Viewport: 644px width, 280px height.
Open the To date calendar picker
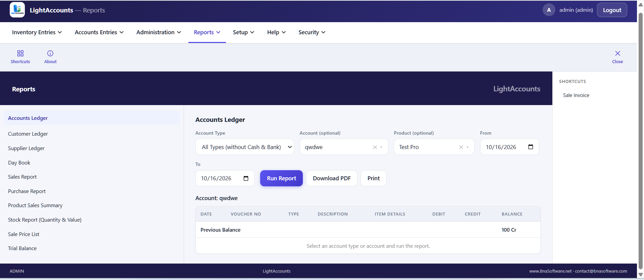[246, 178]
